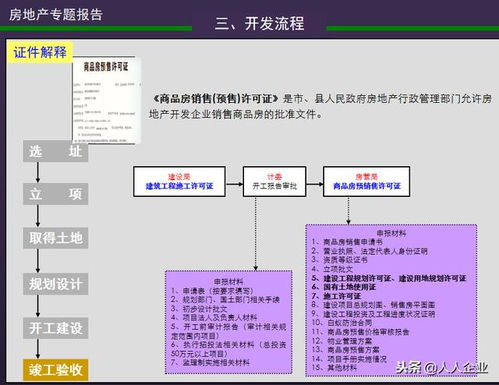The height and width of the screenshot is (385, 499).
Task: Click item 3、资质等级证书
Action: 340,260
